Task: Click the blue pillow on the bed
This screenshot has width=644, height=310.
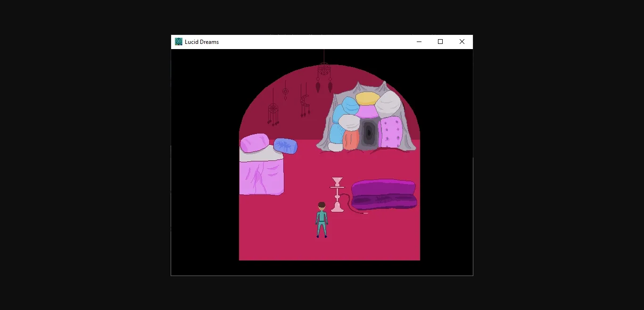Action: (286, 146)
